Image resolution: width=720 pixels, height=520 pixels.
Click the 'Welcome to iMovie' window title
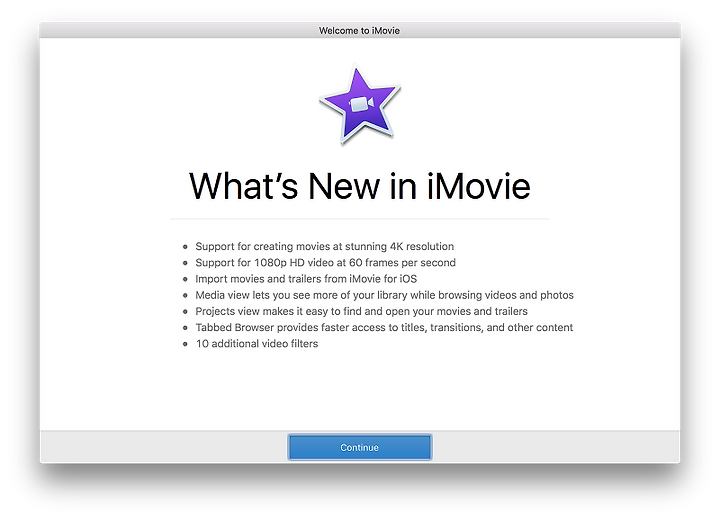(x=360, y=30)
